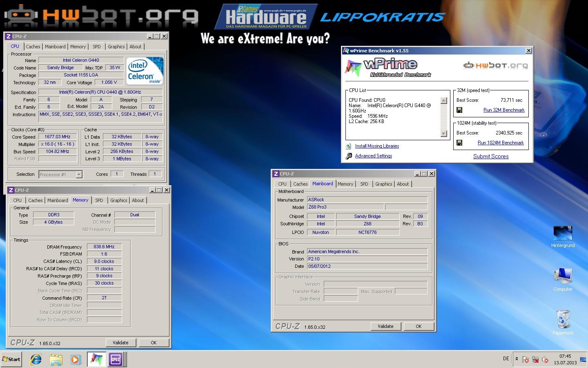Click the Name Intel Celeron G440 field

(81, 60)
